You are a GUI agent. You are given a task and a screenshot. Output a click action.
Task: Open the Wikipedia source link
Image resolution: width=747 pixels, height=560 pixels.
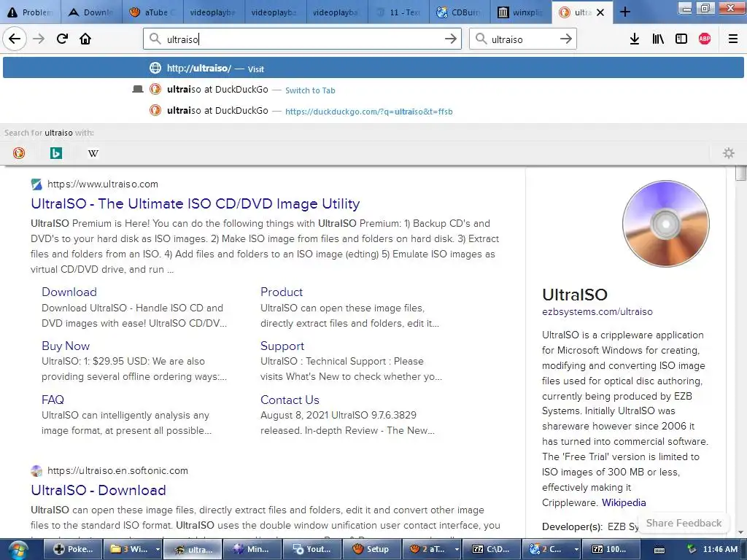tap(624, 502)
